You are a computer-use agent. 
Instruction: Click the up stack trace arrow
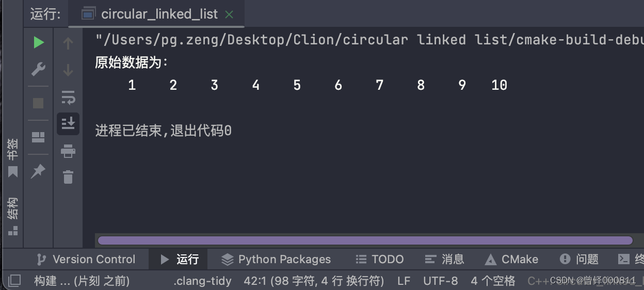[68, 43]
